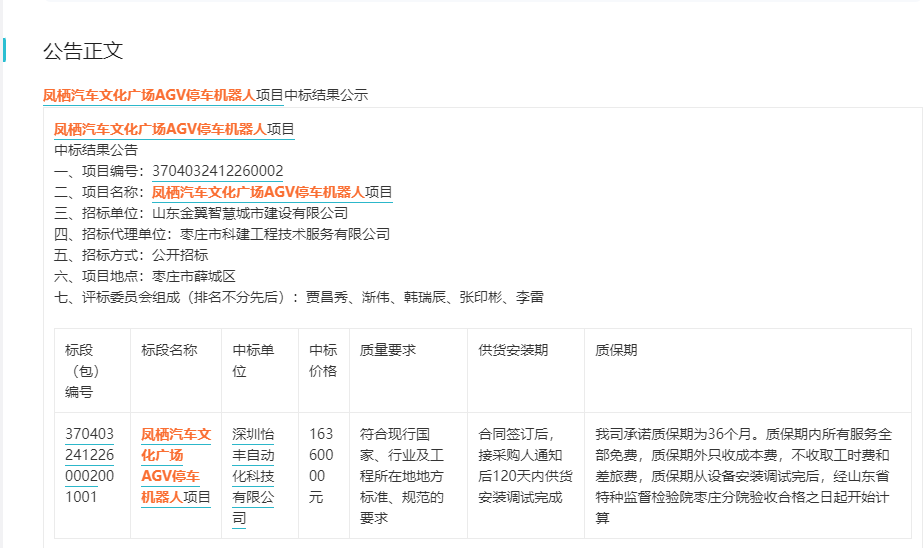
Task: Select the text 五、招标方式：公开招标
Action: (x=131, y=255)
